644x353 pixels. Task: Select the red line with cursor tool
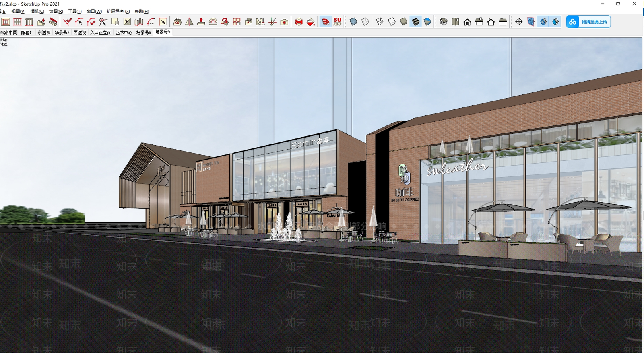(x=79, y=22)
